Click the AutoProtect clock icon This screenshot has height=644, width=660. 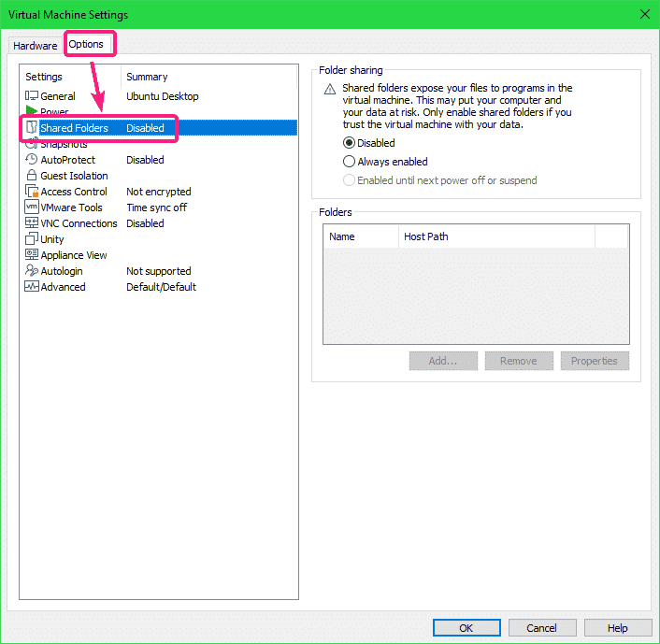[32, 160]
